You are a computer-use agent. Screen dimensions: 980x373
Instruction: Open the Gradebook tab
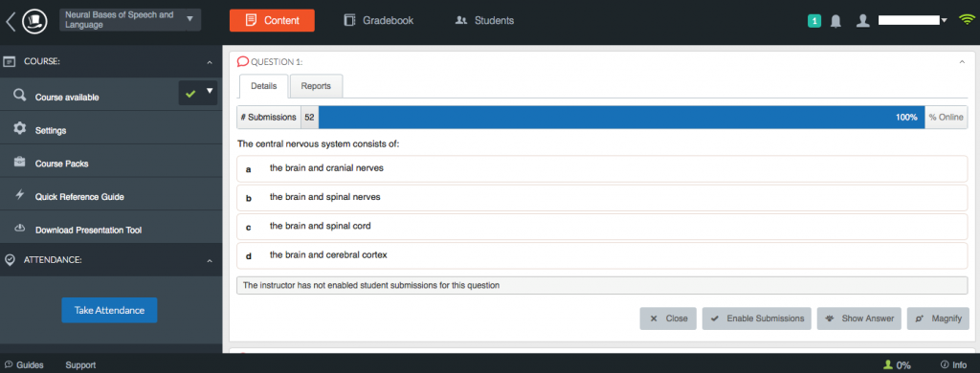379,21
